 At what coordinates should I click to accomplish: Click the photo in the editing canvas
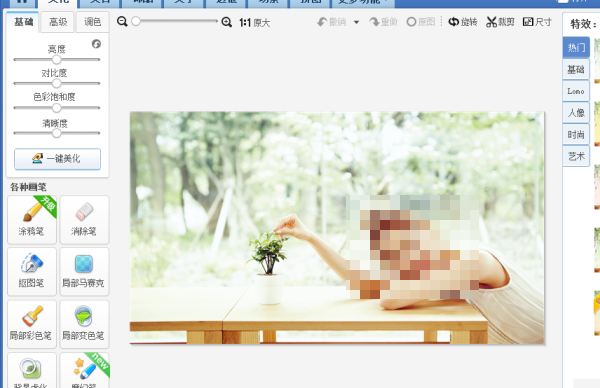point(337,228)
